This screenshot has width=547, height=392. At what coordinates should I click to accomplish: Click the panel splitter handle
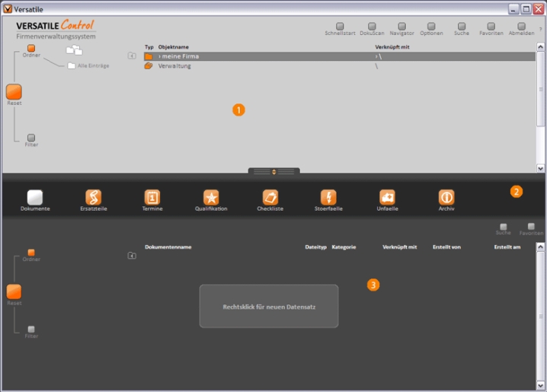[x=273, y=172]
